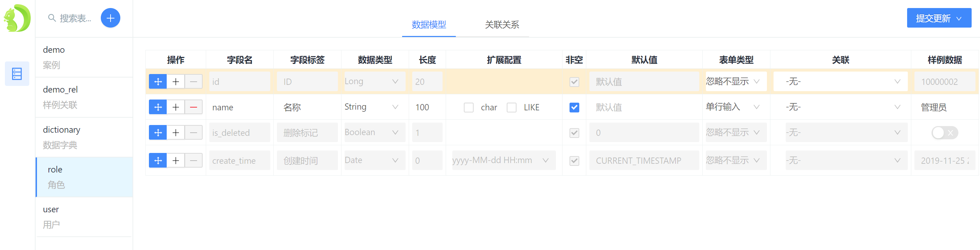
Task: Click the 表单类型 column header
Action: [736, 60]
